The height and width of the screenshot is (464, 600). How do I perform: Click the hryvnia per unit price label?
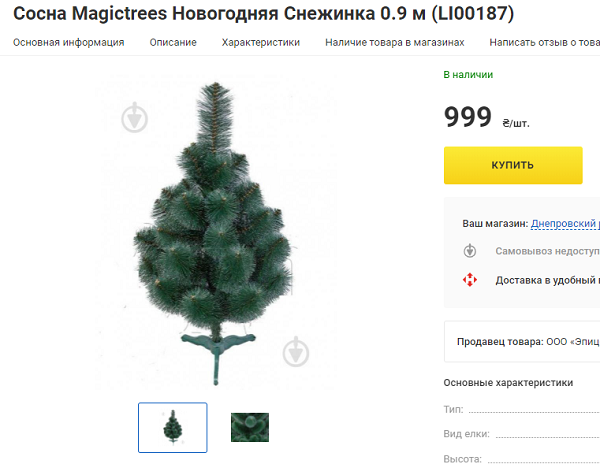click(x=516, y=123)
